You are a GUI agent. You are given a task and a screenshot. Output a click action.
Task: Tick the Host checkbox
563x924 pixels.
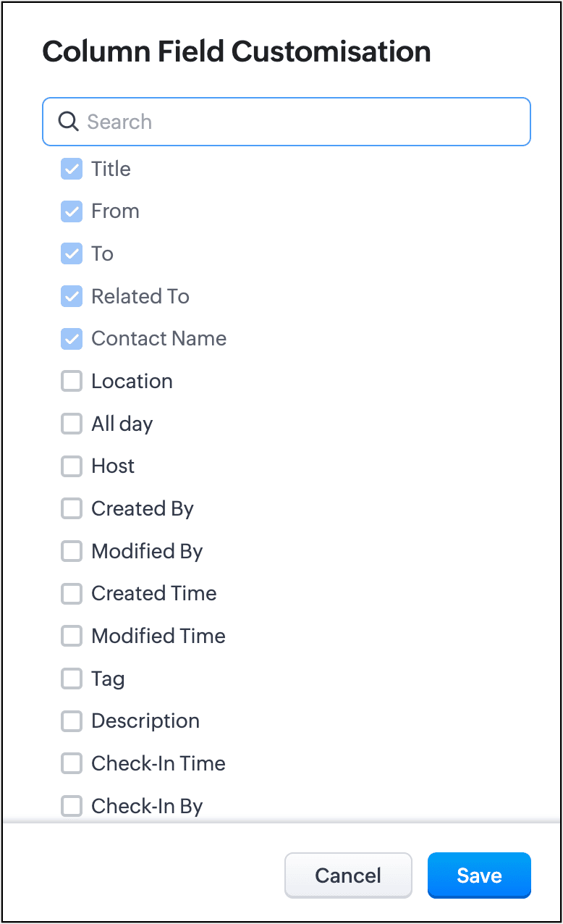[72, 466]
